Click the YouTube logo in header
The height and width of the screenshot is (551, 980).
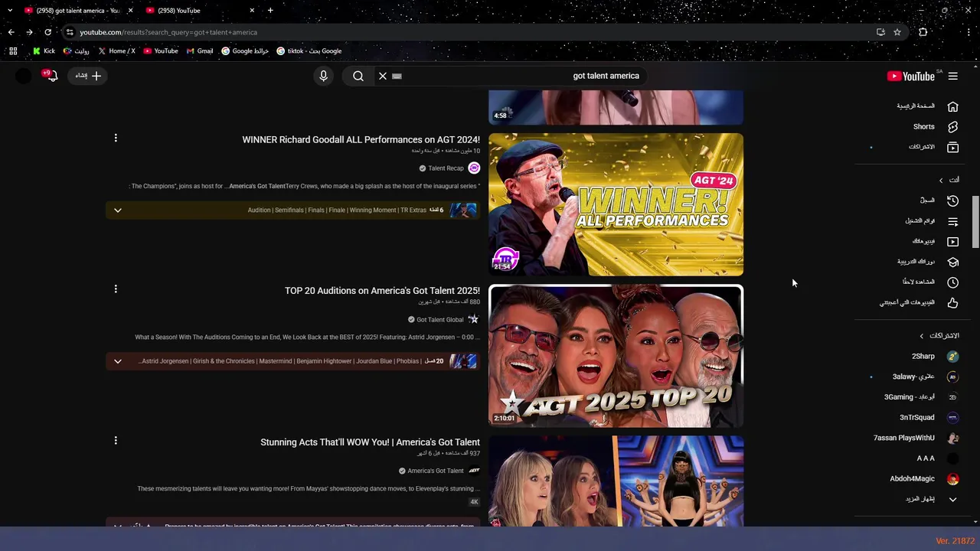[x=911, y=76]
